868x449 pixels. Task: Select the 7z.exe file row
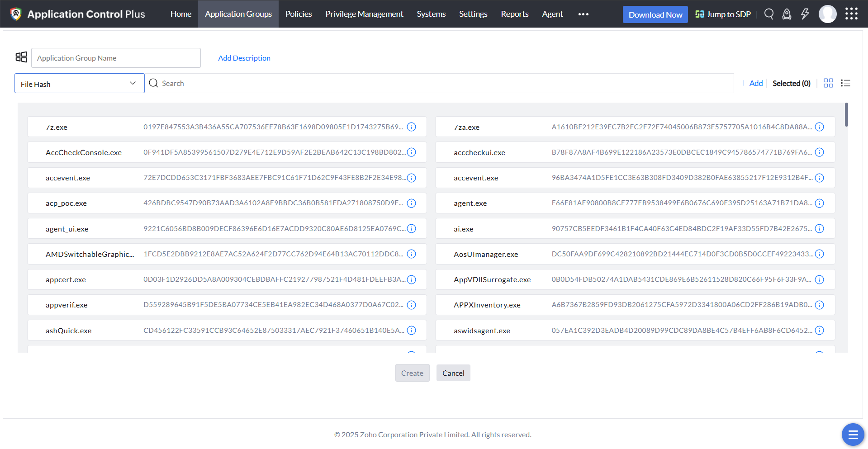click(x=227, y=127)
